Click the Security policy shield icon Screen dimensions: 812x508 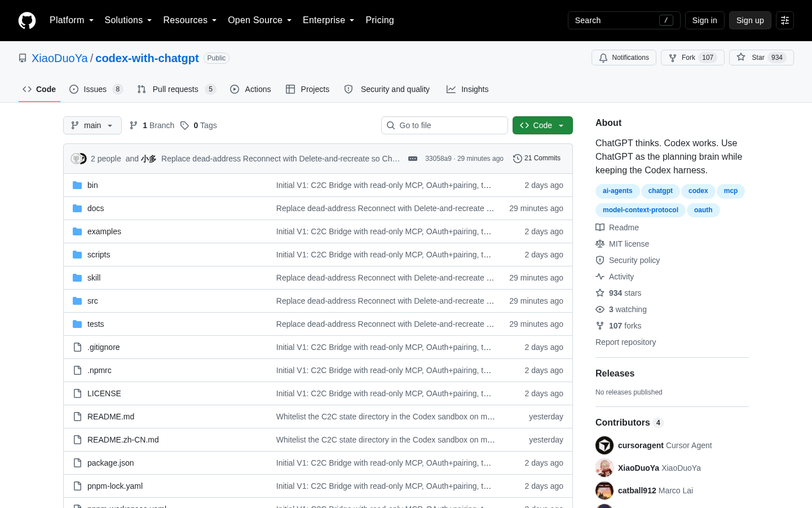(600, 260)
